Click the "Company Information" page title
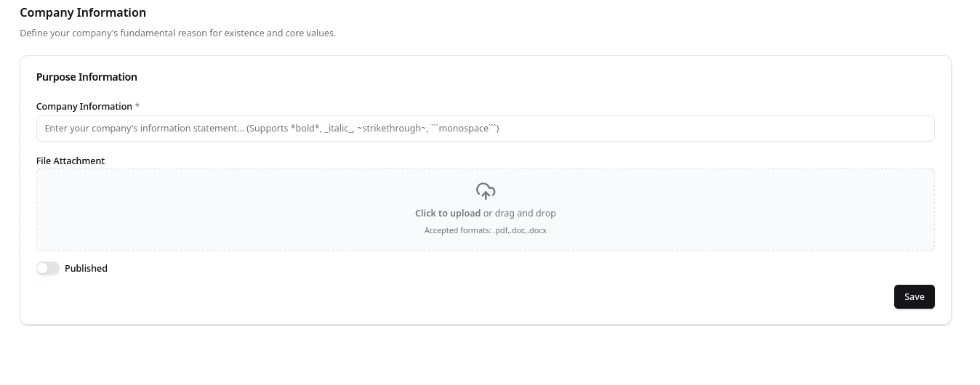 point(83,12)
